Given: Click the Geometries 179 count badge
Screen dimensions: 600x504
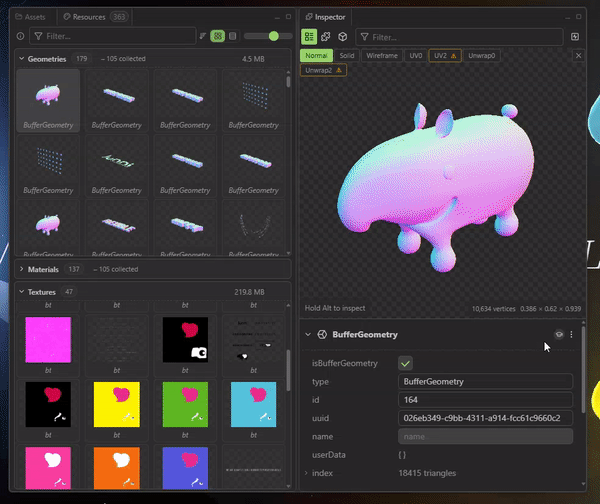Looking at the screenshot, I should point(82,59).
